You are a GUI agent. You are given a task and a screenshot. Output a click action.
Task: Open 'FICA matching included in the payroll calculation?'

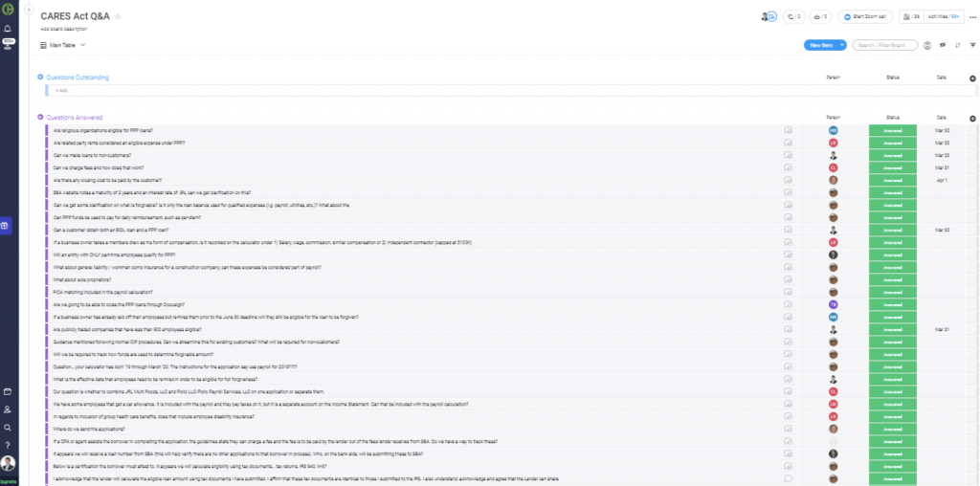[x=103, y=293]
